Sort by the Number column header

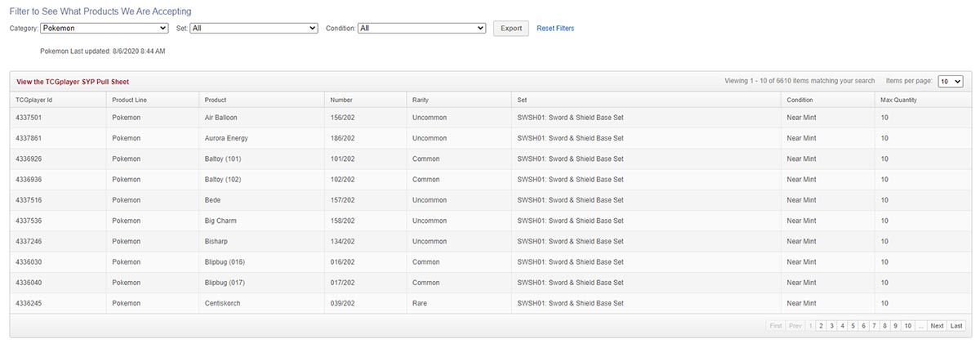(365, 100)
